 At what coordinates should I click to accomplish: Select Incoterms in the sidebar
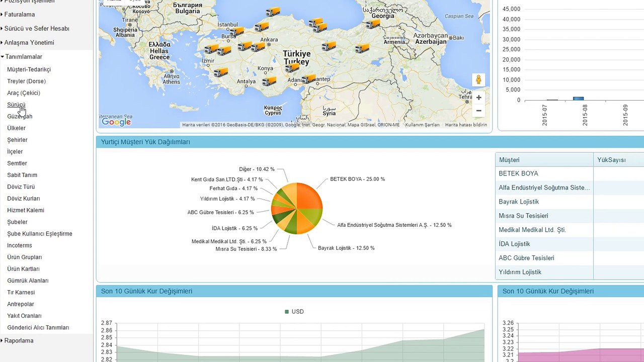tap(20, 245)
